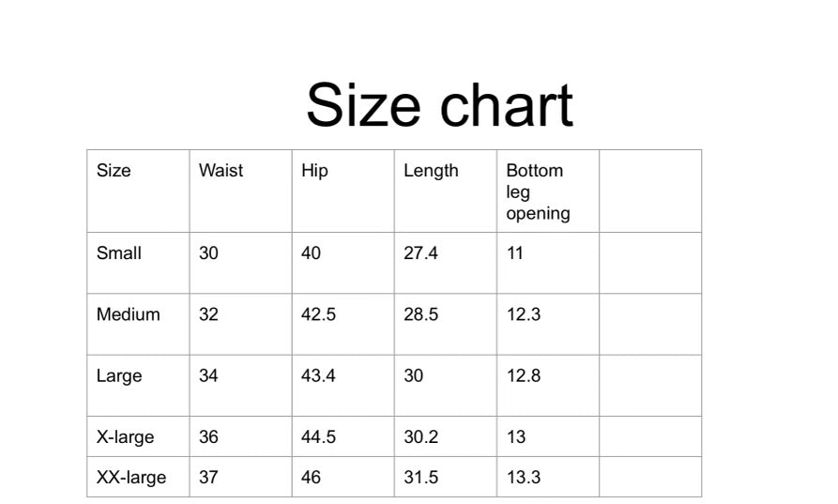838x504 pixels.
Task: Click the Medium size row label
Action: 128,314
